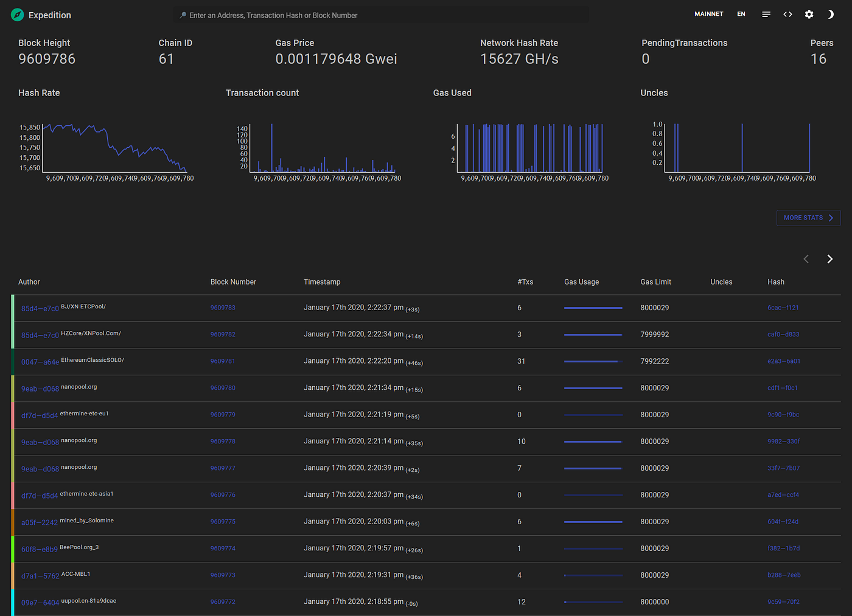This screenshot has width=852, height=616.
Task: Click the address search input field
Action: [381, 15]
